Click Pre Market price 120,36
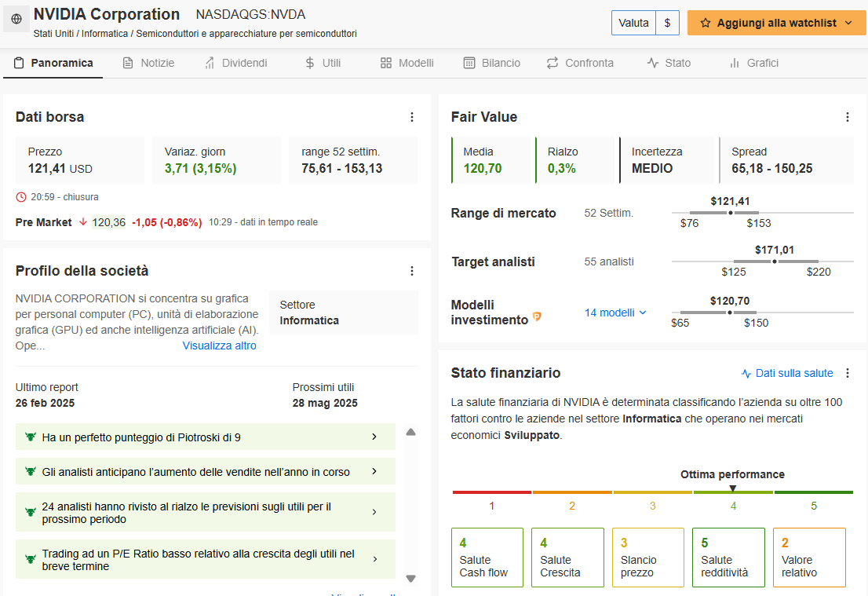 point(108,222)
